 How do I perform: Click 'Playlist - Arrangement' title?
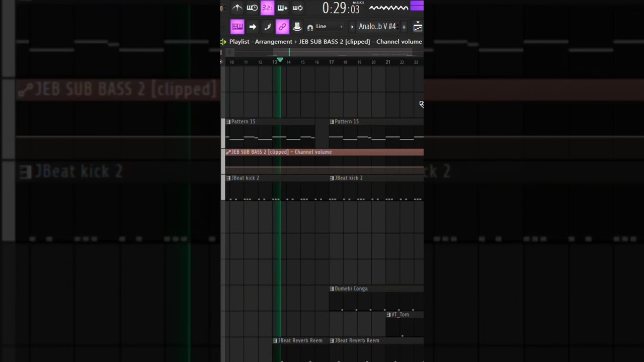(x=261, y=42)
